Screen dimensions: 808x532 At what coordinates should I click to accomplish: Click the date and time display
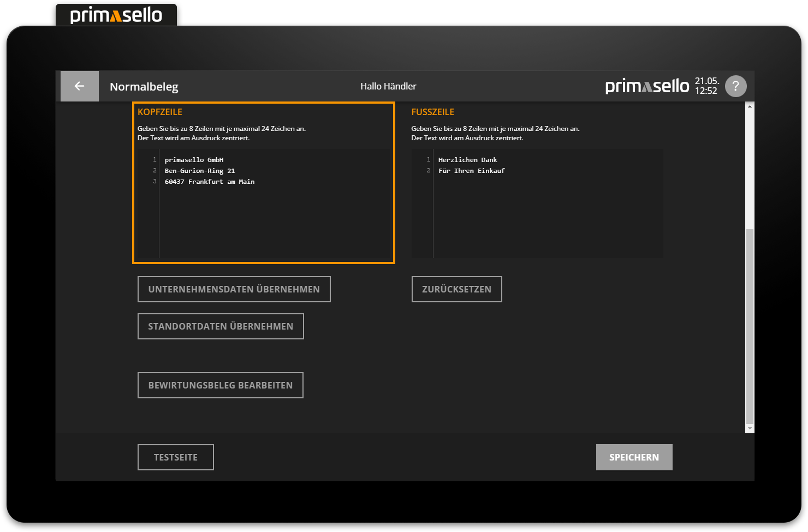(706, 86)
